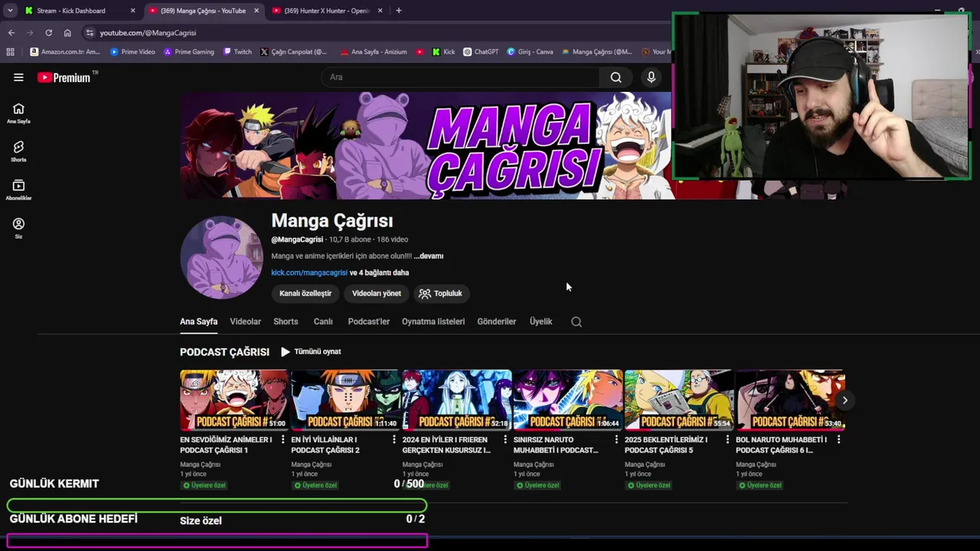Switch to the channel Shorts tab
This screenshot has width=980, height=551.
tap(286, 321)
